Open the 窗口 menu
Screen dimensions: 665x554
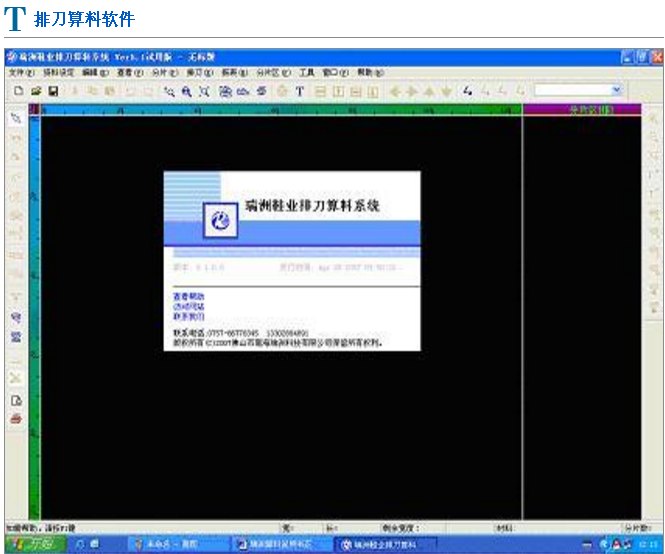[335, 73]
